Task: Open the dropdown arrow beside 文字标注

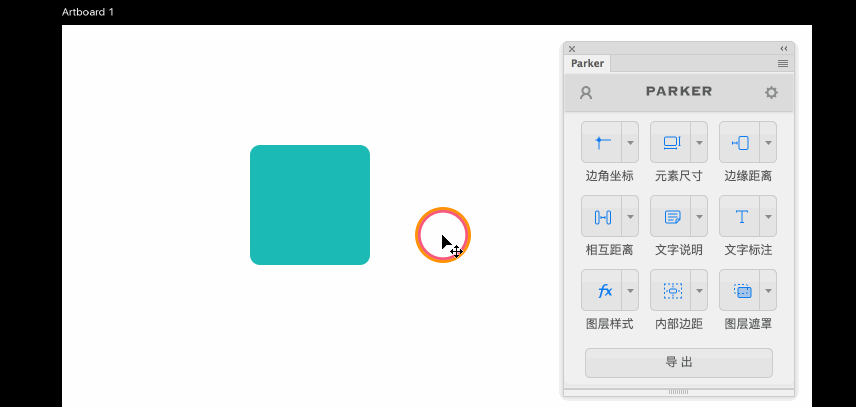Action: [x=768, y=216]
